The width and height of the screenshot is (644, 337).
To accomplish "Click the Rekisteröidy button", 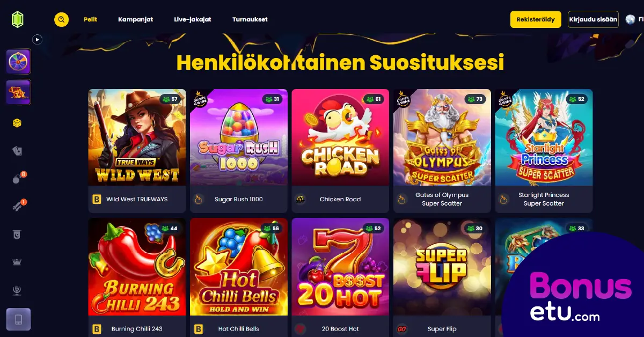I will (x=536, y=19).
